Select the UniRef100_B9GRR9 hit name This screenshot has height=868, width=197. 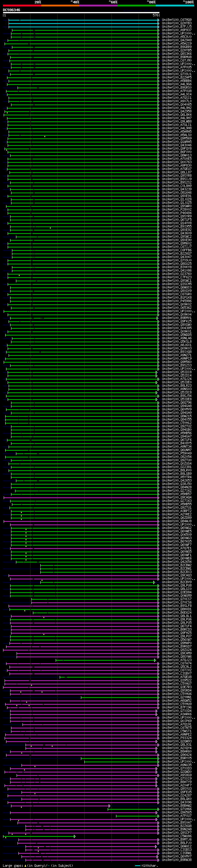pyautogui.click(x=177, y=47)
